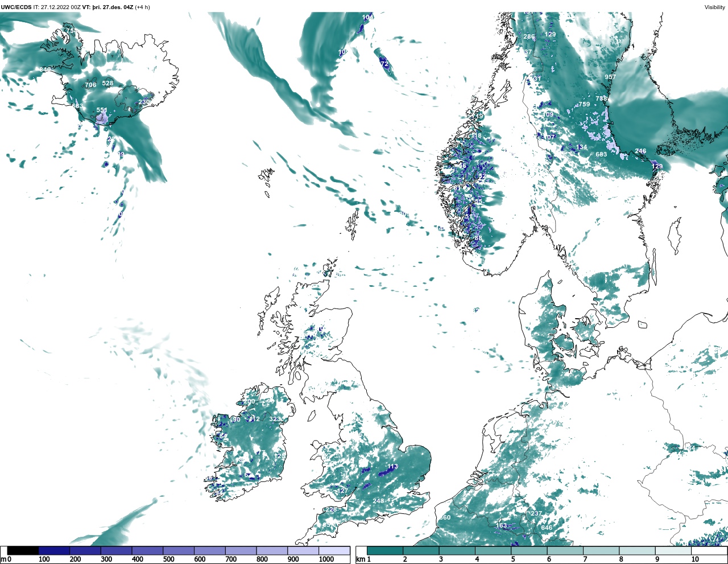Click the '134' visibility value on map

click(581, 147)
